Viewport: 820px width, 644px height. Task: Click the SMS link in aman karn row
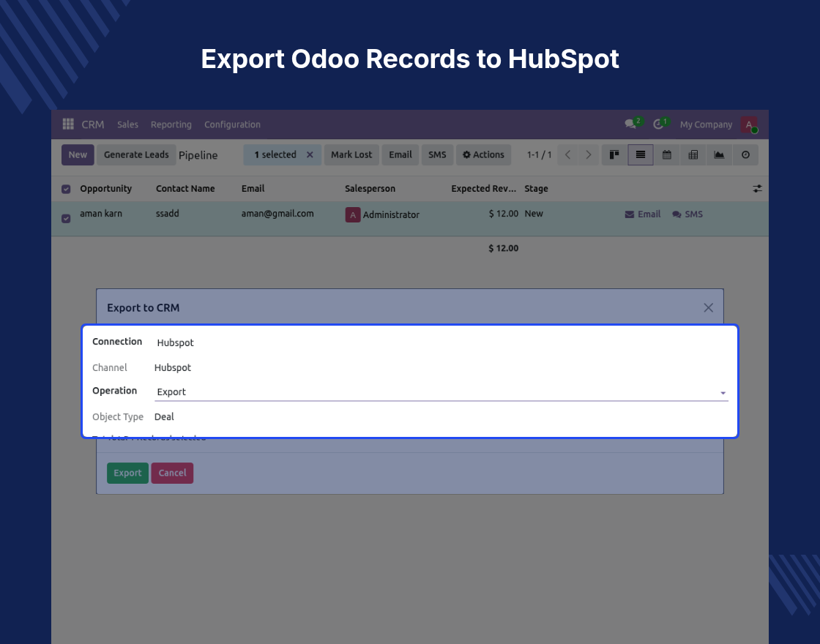[687, 214]
